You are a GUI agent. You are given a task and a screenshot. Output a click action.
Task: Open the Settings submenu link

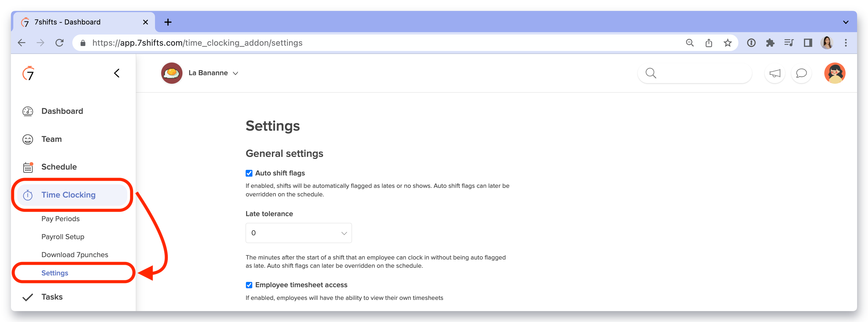point(55,273)
